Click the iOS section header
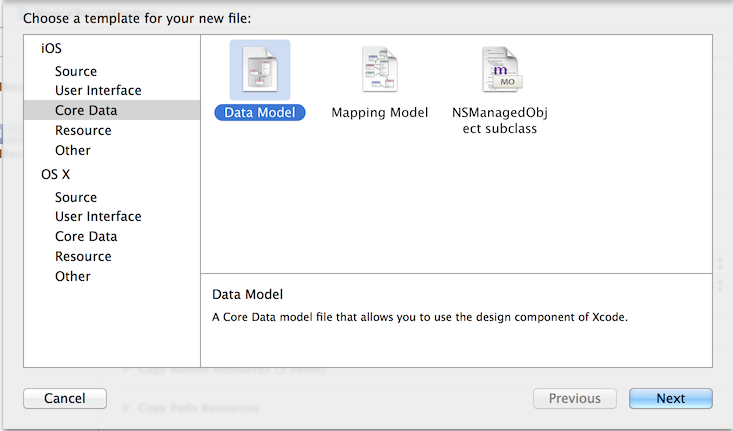The image size is (733, 431). [x=51, y=49]
